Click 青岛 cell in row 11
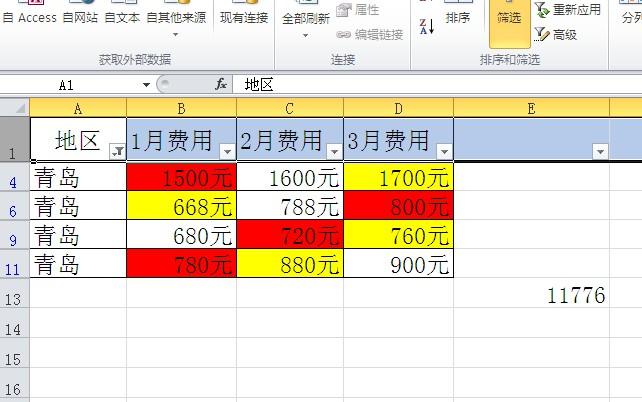642x402 pixels. click(x=78, y=264)
